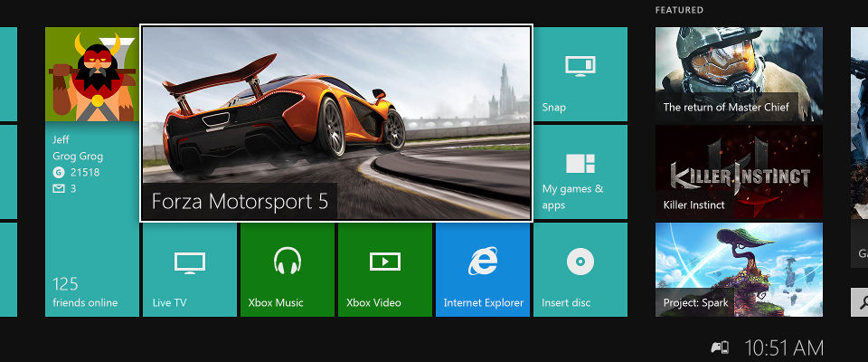The width and height of the screenshot is (868, 362).
Task: Select the 125 friends online text
Action: click(x=85, y=292)
